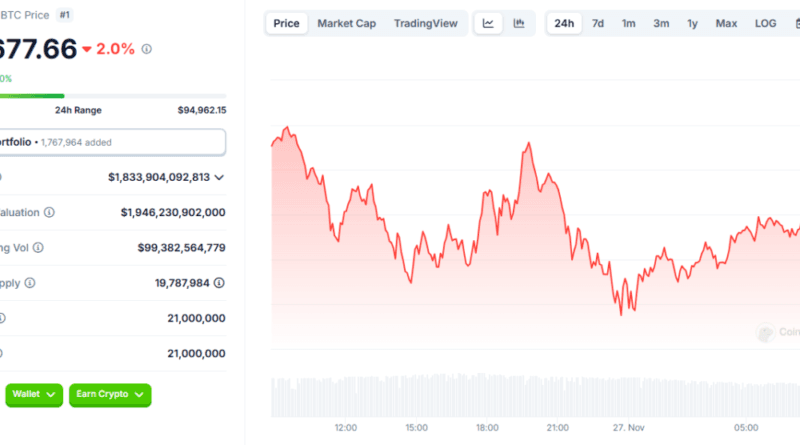Switch to line chart view icon
This screenshot has width=800, height=445.
pyautogui.click(x=488, y=23)
